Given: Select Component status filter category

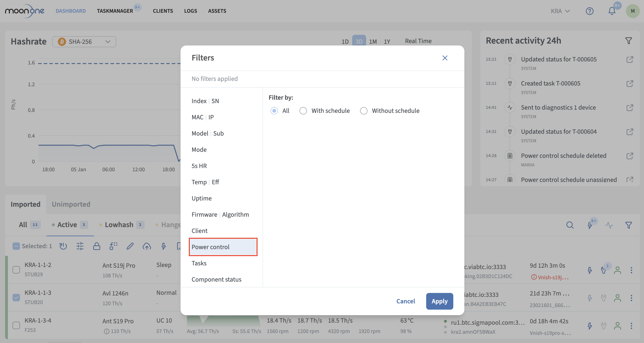Looking at the screenshot, I should (216, 279).
